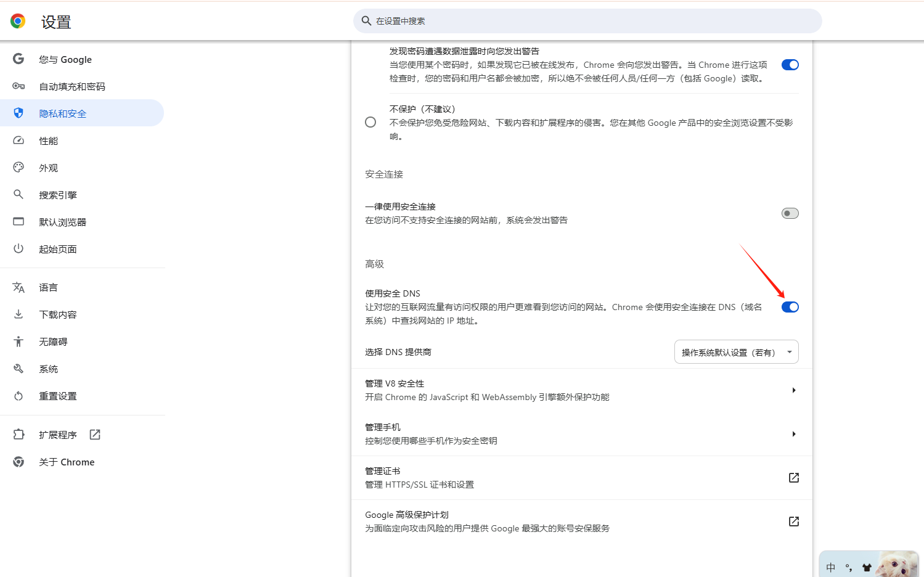Click the punctuation mode icon in IME bar
This screenshot has width=924, height=577.
point(849,568)
